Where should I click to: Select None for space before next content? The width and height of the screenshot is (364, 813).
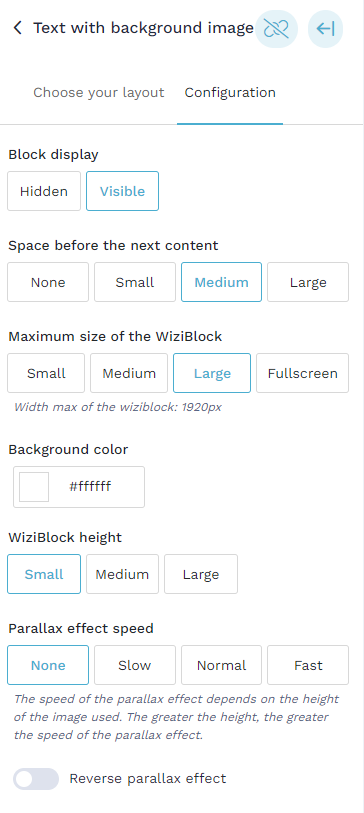tap(48, 283)
